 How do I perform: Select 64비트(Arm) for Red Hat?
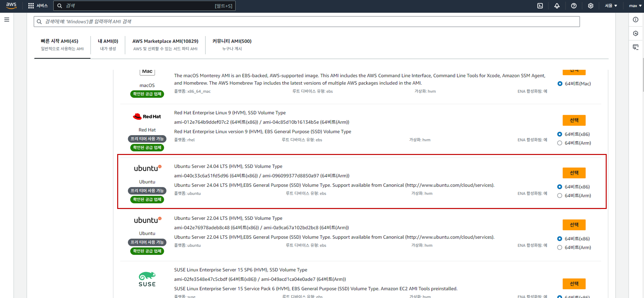560,143
